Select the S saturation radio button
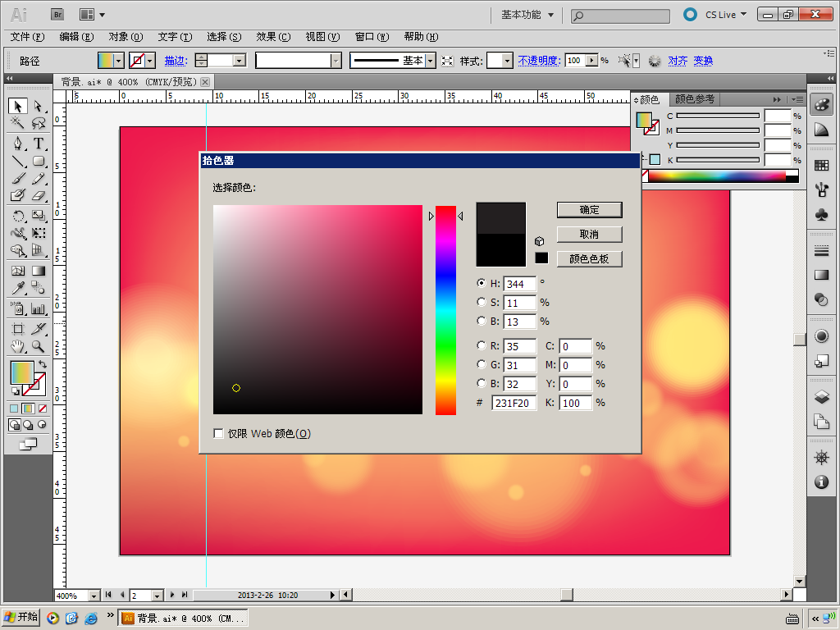 click(x=482, y=303)
